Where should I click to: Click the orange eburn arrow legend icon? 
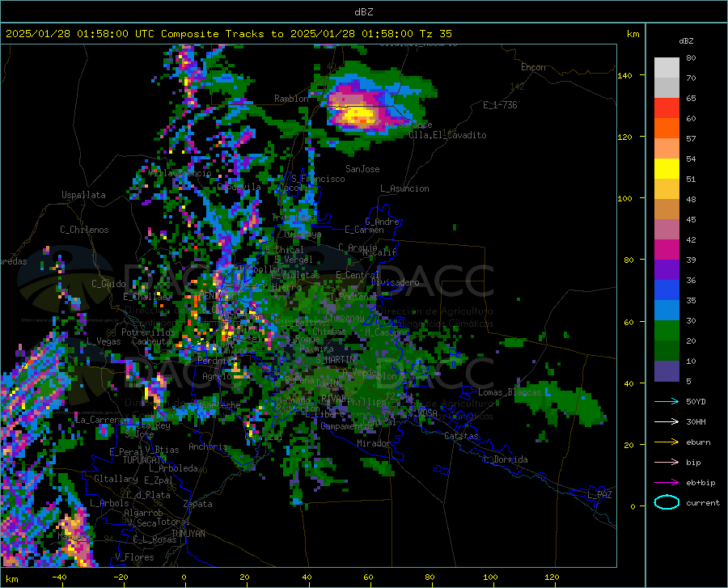tap(667, 442)
